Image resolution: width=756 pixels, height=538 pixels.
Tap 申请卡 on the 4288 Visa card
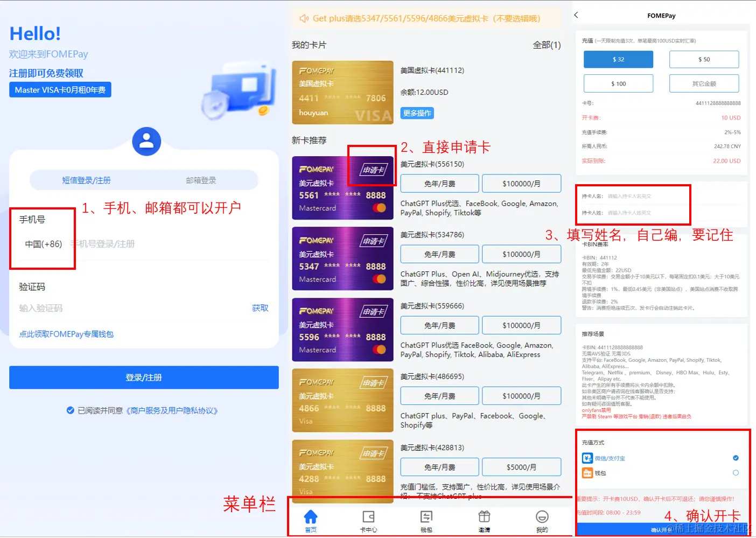click(x=374, y=453)
